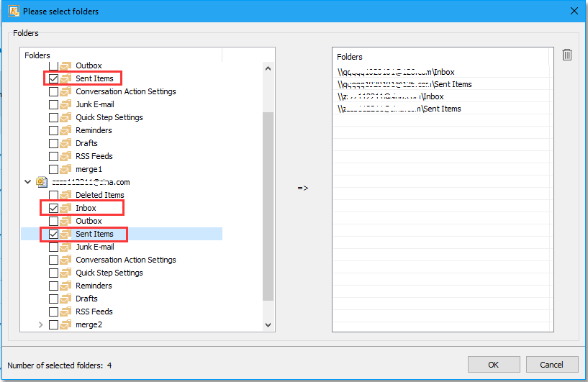The image size is (588, 382).
Task: Click the Deleted Items folder icon
Action: pos(67,195)
